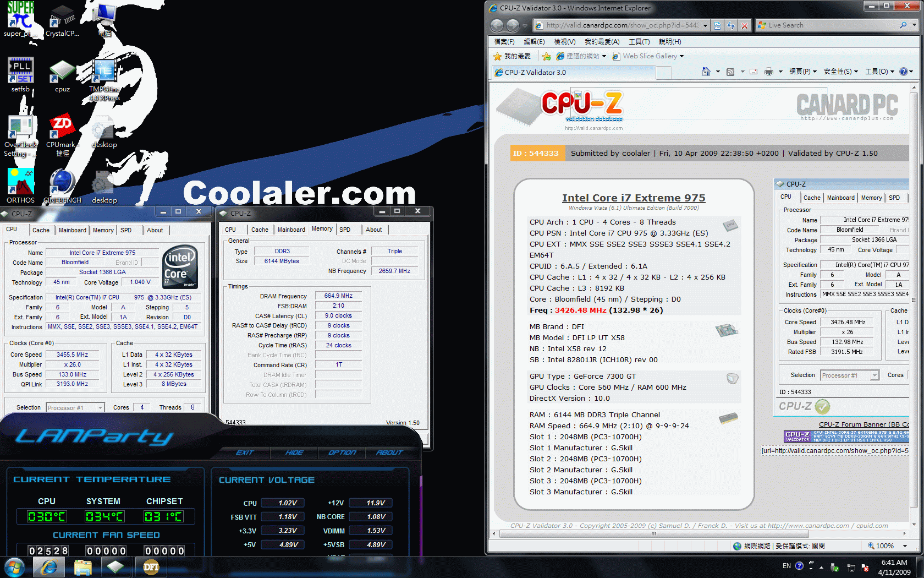Click the CPU-Z taskbar button

pyautogui.click(x=116, y=567)
